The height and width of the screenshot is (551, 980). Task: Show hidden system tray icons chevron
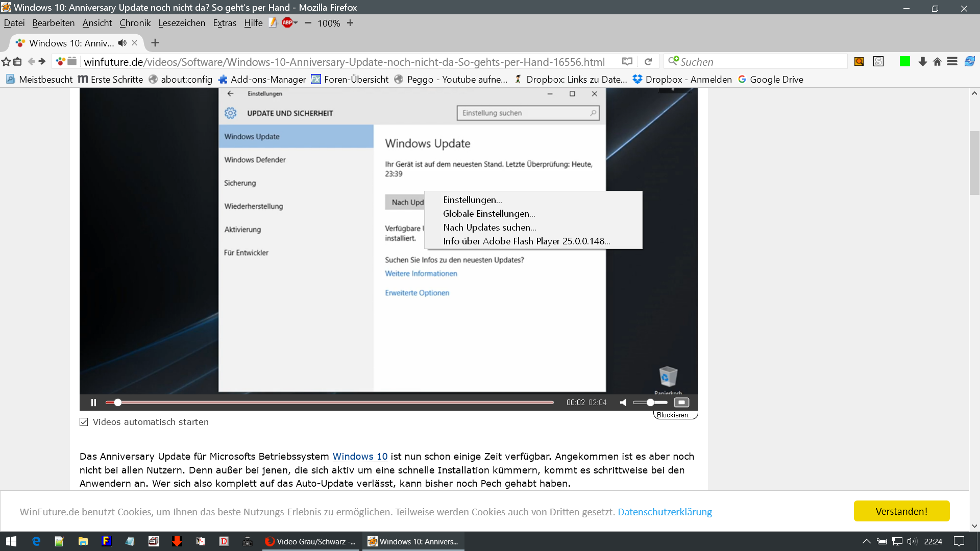(866, 541)
